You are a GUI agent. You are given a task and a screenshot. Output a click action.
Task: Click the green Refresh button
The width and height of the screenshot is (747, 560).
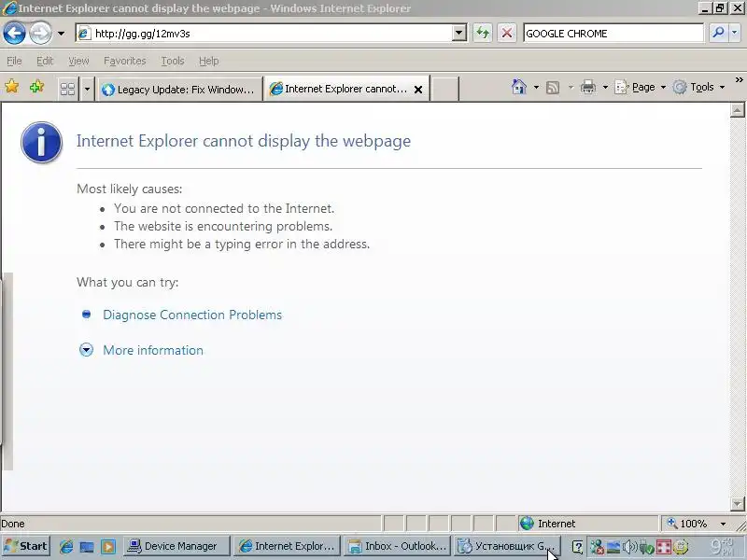pyautogui.click(x=483, y=33)
